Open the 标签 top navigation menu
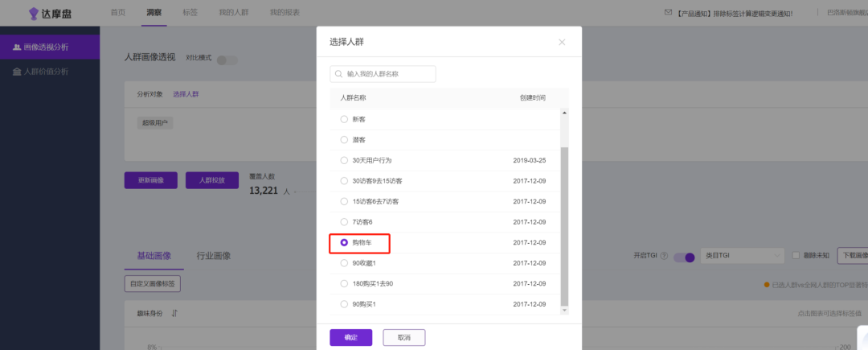868x350 pixels. pyautogui.click(x=190, y=13)
